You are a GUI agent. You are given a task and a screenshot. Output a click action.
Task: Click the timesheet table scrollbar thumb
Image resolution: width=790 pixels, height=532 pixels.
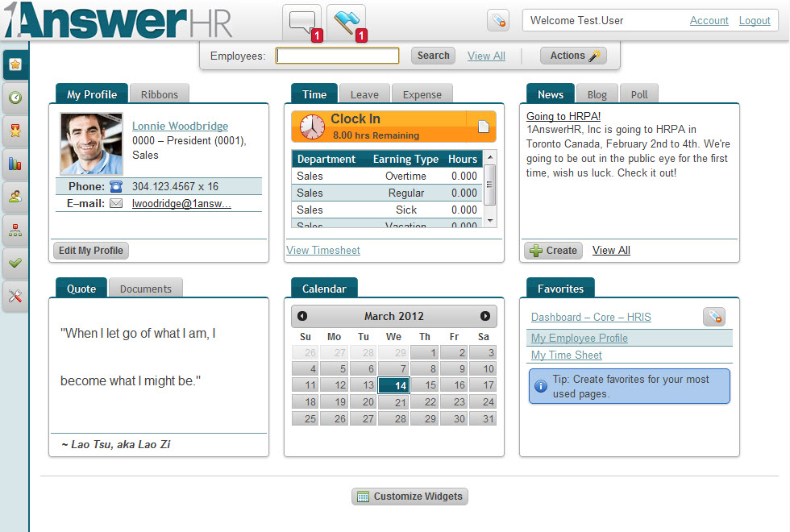[x=490, y=185]
